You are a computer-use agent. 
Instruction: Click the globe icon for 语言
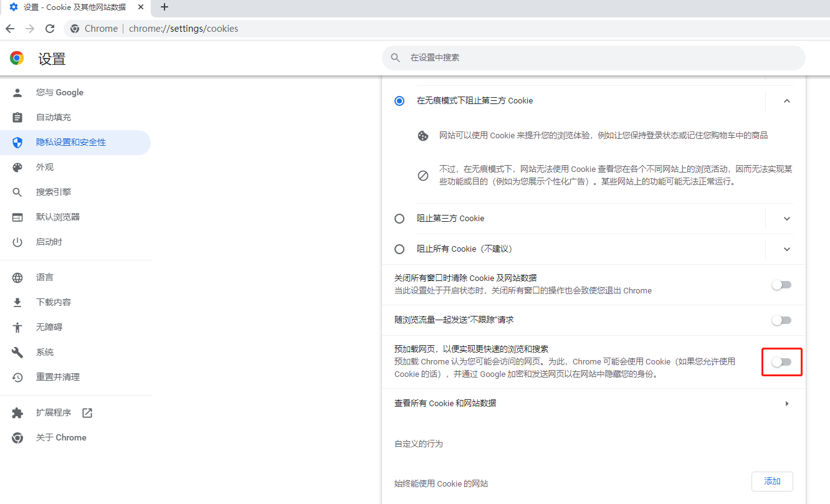point(17,278)
